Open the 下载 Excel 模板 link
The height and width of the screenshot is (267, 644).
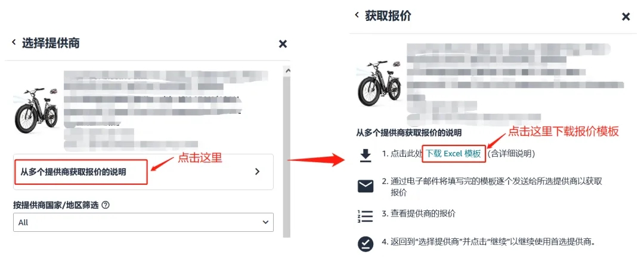(x=453, y=154)
